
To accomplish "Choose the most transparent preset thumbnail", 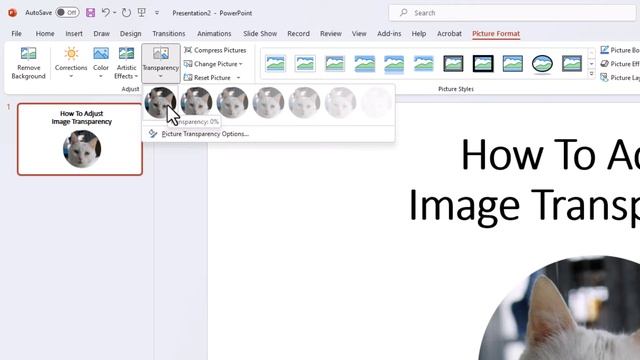I will [x=376, y=103].
